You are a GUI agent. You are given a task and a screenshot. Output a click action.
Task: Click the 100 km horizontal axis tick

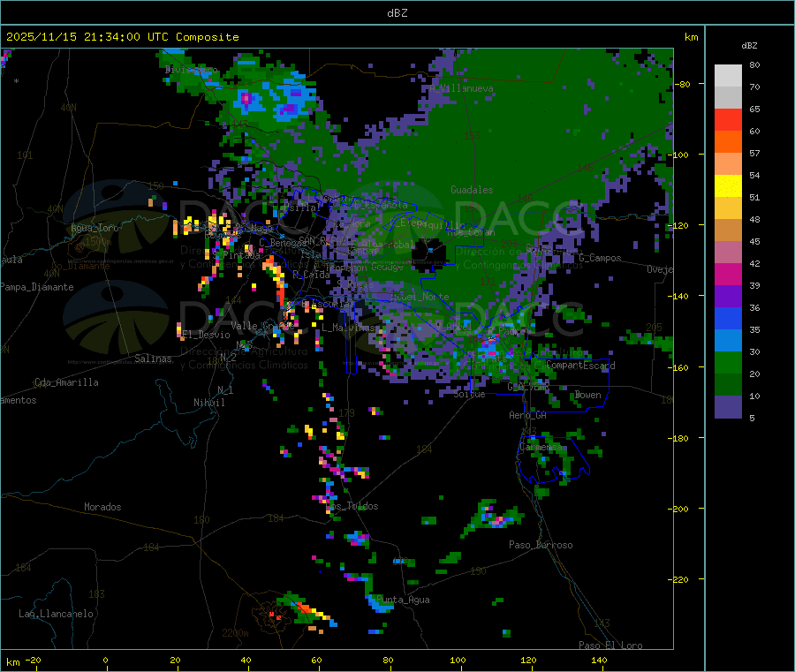(458, 660)
